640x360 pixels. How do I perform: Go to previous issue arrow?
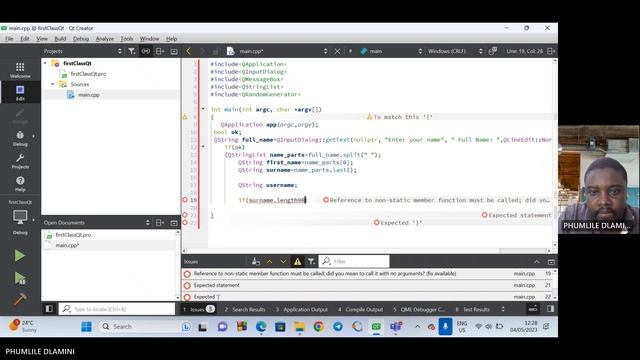coord(269,261)
